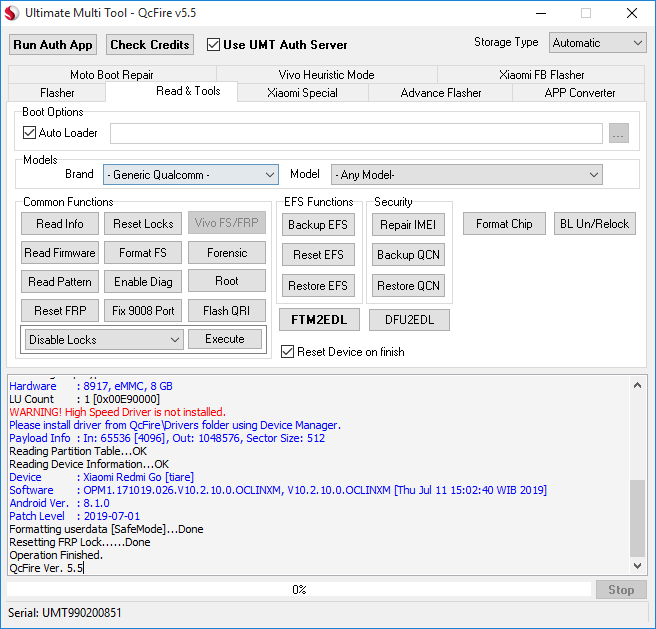This screenshot has height=629, width=656.
Task: Minimize the QcFire window
Action: click(x=541, y=13)
